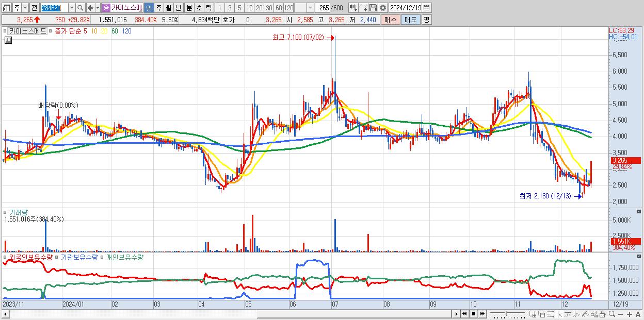Click the play button in bottom playback controls
644x320 pixels.
[457, 314]
